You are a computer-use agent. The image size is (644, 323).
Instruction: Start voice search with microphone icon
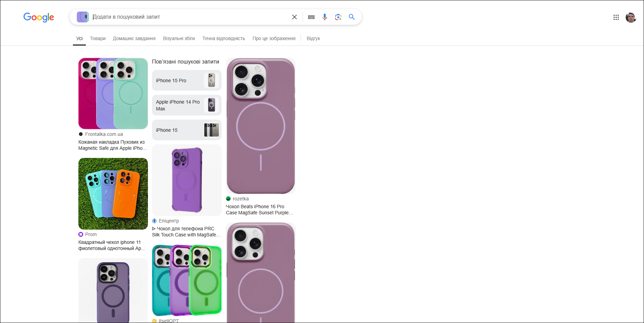coord(325,17)
